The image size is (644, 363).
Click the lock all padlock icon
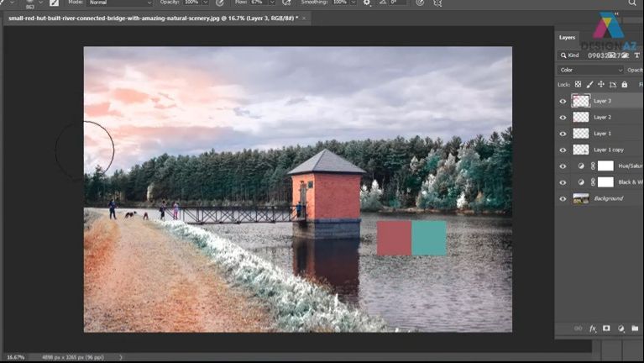(x=624, y=84)
